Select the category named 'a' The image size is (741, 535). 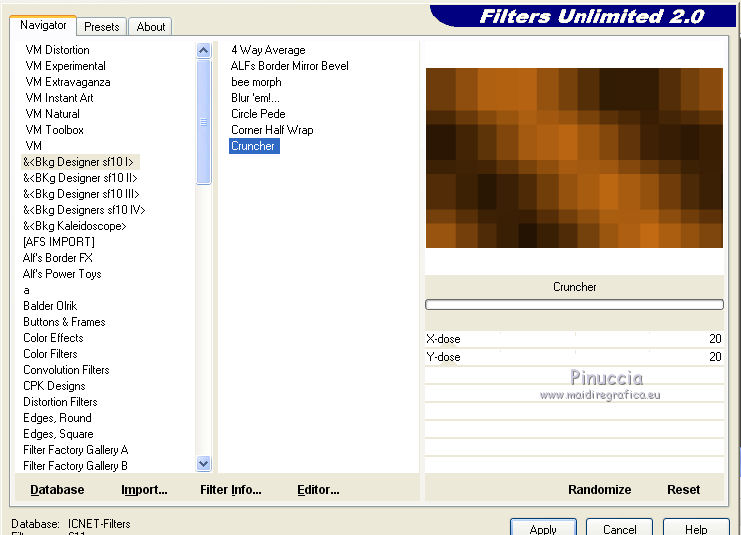point(26,290)
